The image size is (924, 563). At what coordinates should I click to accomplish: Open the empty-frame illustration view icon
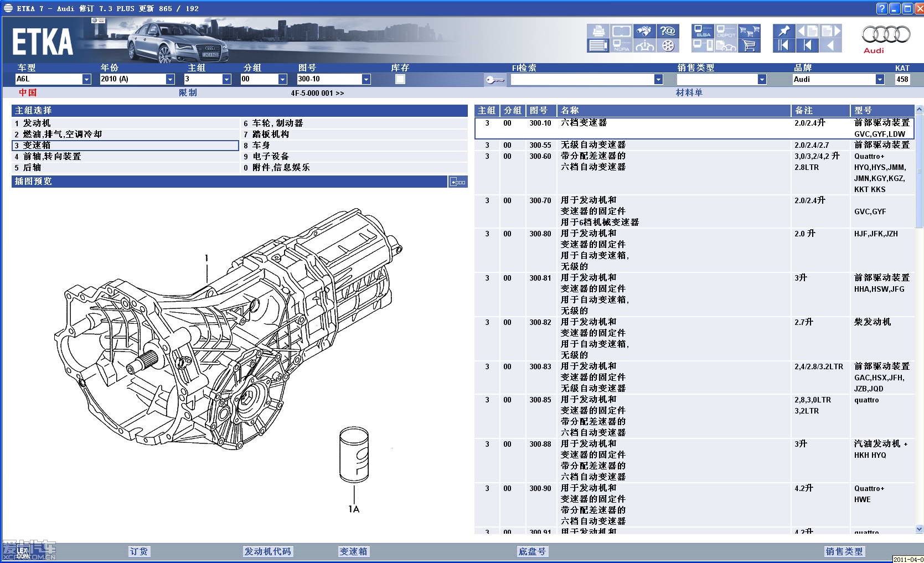click(622, 32)
